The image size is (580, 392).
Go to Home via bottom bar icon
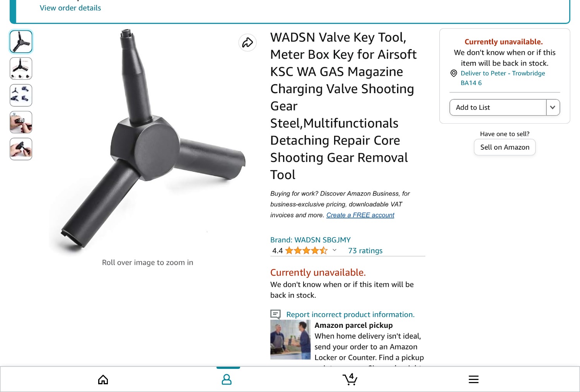click(x=103, y=380)
